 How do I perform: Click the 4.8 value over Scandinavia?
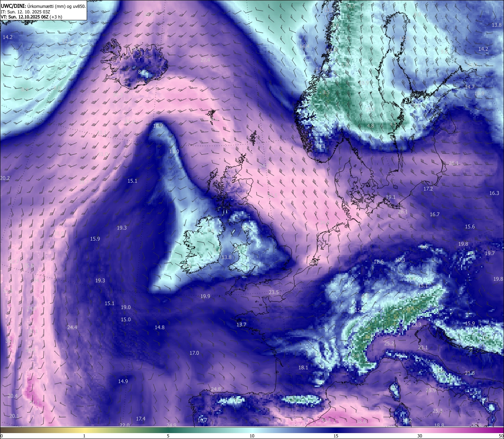371,126
